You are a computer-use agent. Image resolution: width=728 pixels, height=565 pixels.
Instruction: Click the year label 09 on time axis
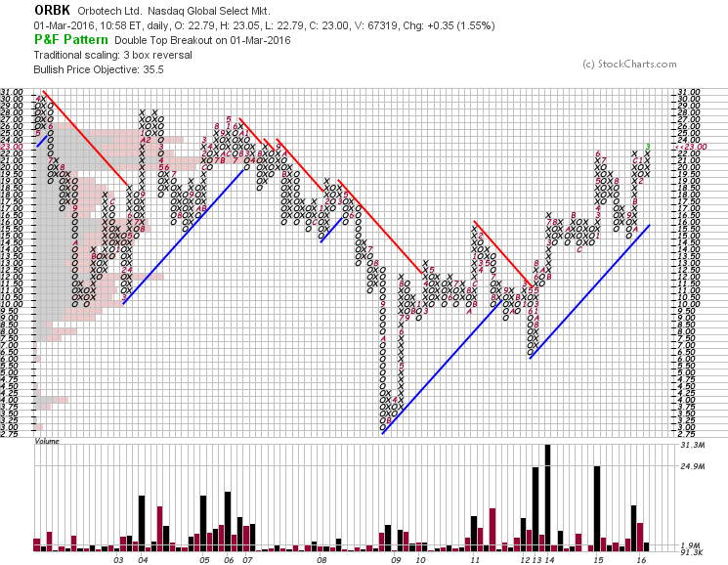pyautogui.click(x=396, y=560)
